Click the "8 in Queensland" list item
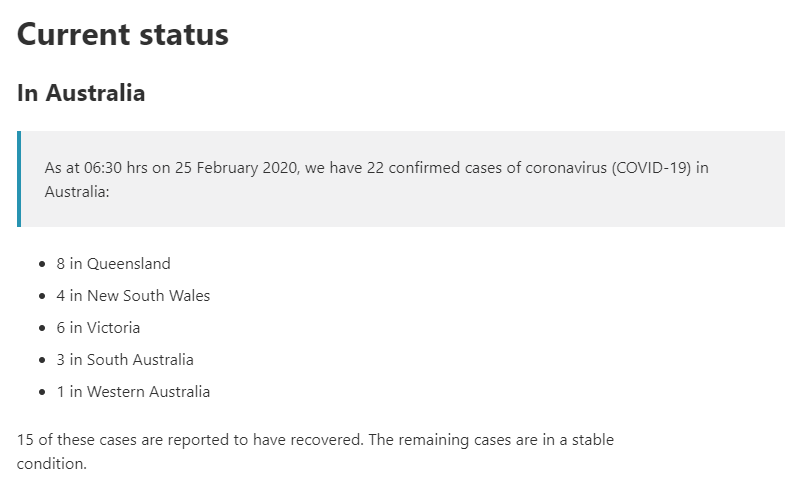This screenshot has height=489, width=799. point(113,264)
